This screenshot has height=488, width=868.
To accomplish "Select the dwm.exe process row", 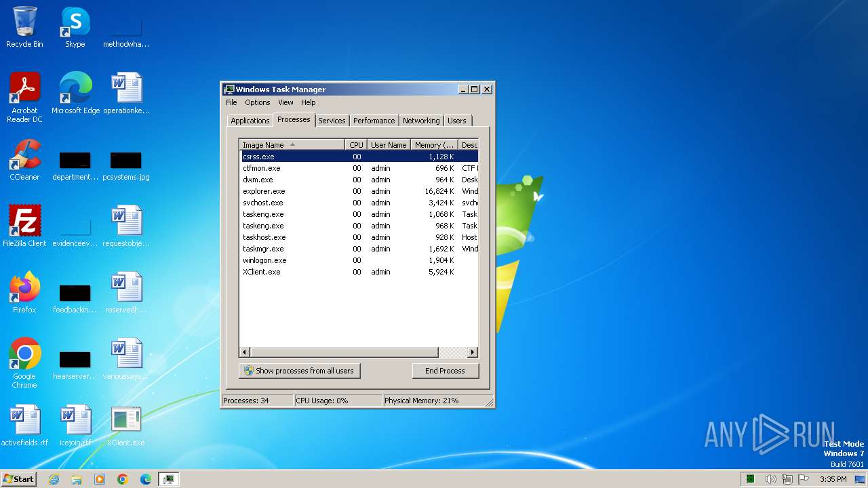I will tap(359, 180).
